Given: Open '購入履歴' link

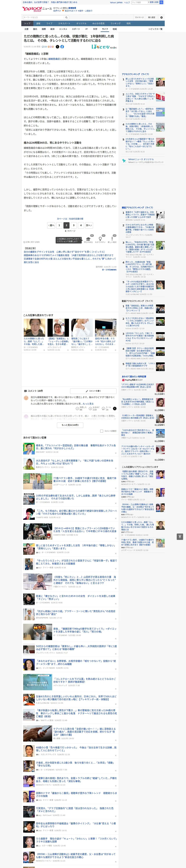Looking at the screenshot, I should [x=152, y=18].
